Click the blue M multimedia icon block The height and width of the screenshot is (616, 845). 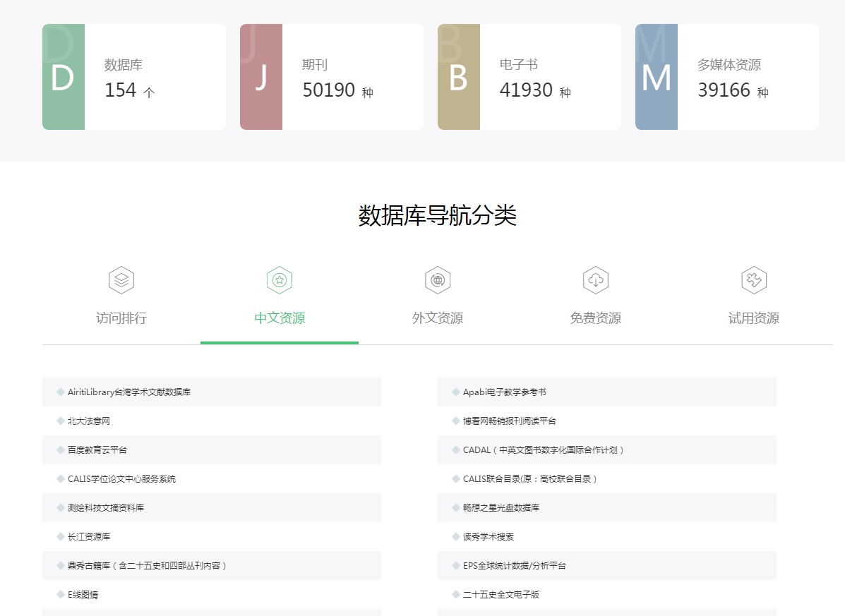[x=657, y=77]
